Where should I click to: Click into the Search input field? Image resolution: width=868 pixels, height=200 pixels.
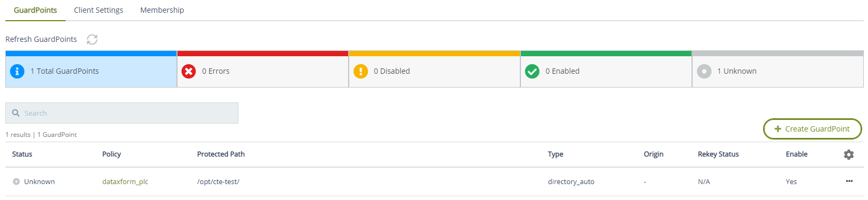[x=122, y=113]
